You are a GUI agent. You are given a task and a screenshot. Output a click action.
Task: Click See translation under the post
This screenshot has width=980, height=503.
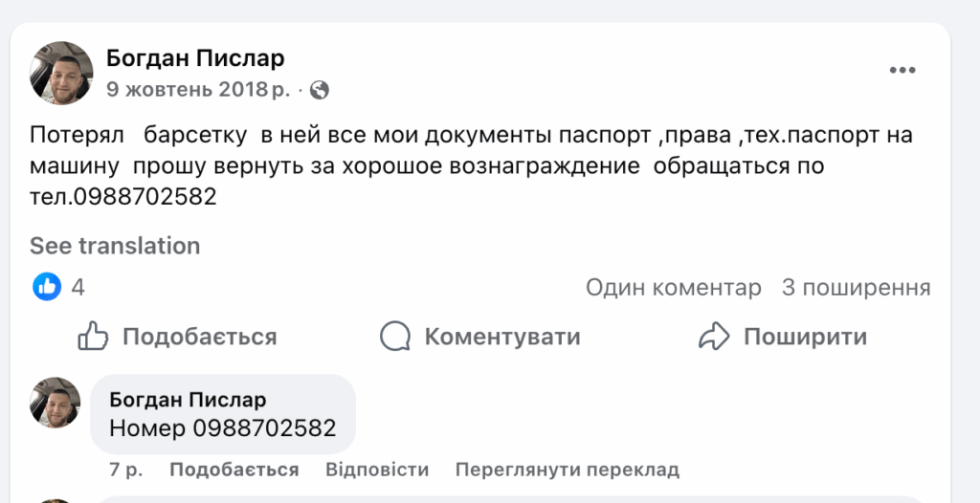tap(115, 246)
